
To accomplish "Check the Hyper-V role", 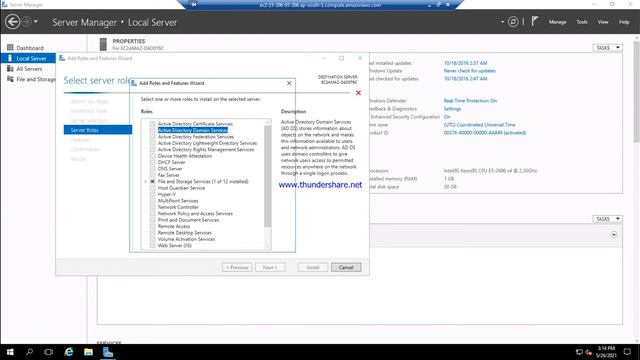I will 153,194.
